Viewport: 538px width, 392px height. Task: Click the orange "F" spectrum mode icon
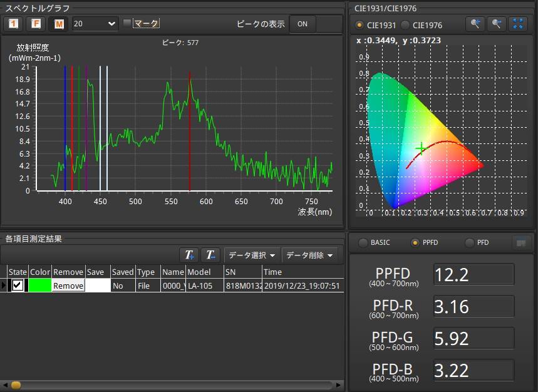(36, 24)
